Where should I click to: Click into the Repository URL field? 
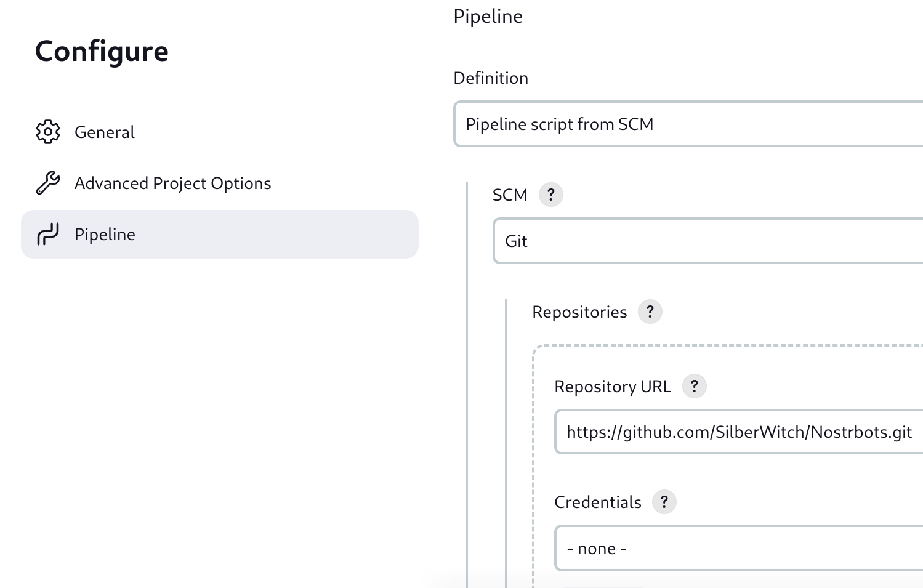point(739,432)
